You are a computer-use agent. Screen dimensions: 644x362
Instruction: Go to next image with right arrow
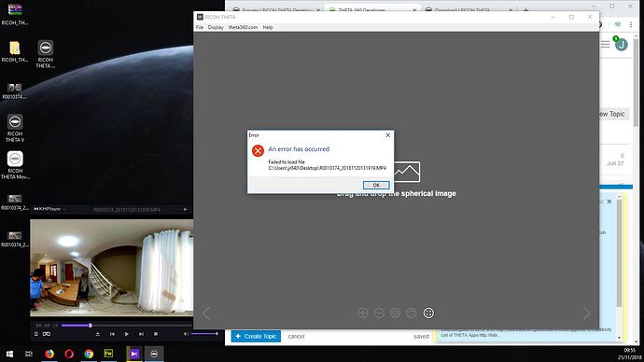(586, 313)
